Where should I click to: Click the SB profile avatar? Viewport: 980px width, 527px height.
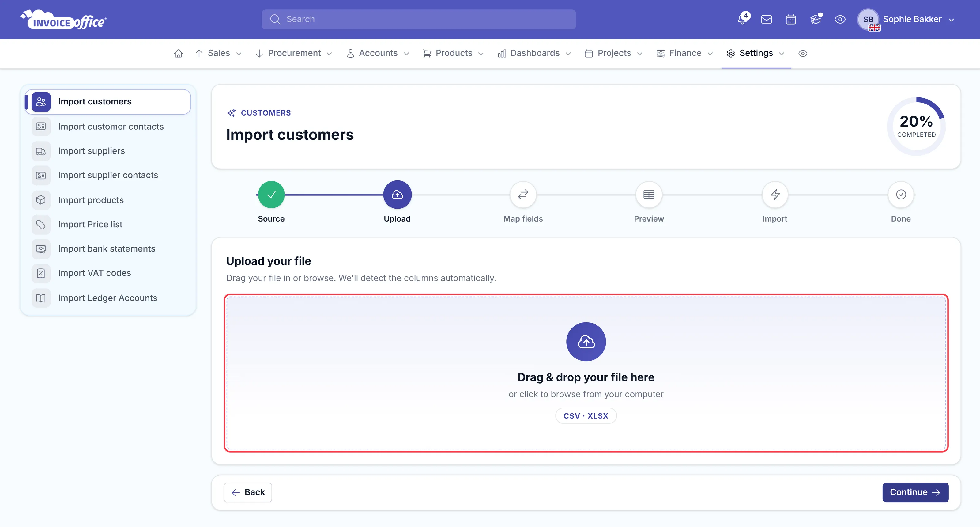[868, 19]
